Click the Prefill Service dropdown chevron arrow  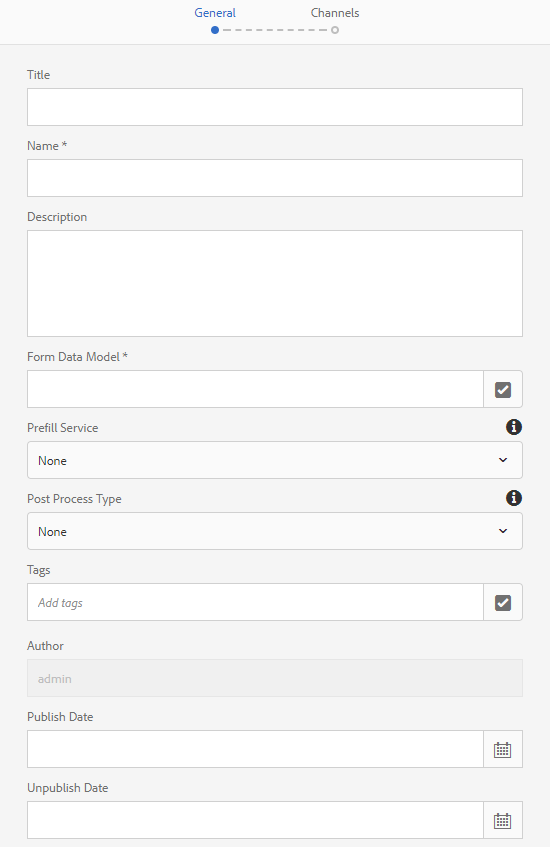503,460
